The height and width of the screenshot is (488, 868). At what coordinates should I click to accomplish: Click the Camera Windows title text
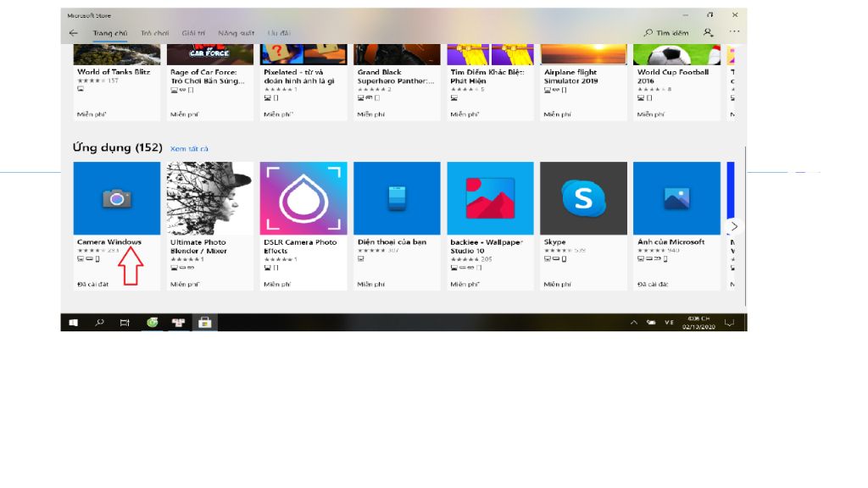[x=109, y=241]
